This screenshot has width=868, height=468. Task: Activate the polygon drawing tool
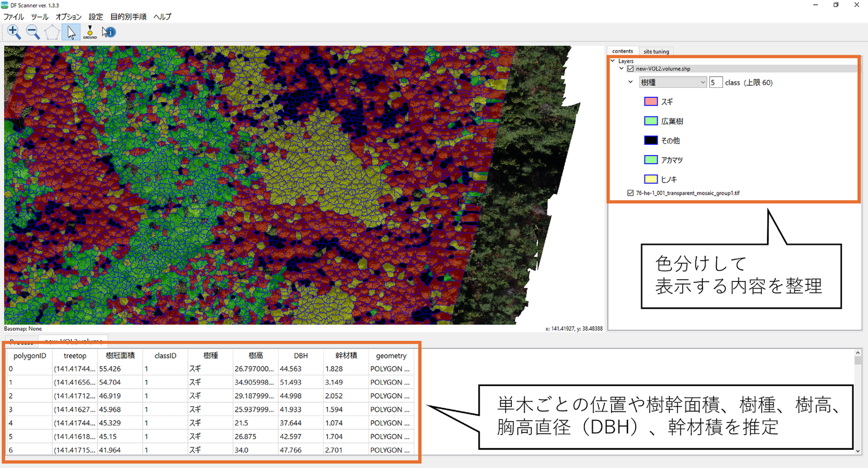pos(52,32)
